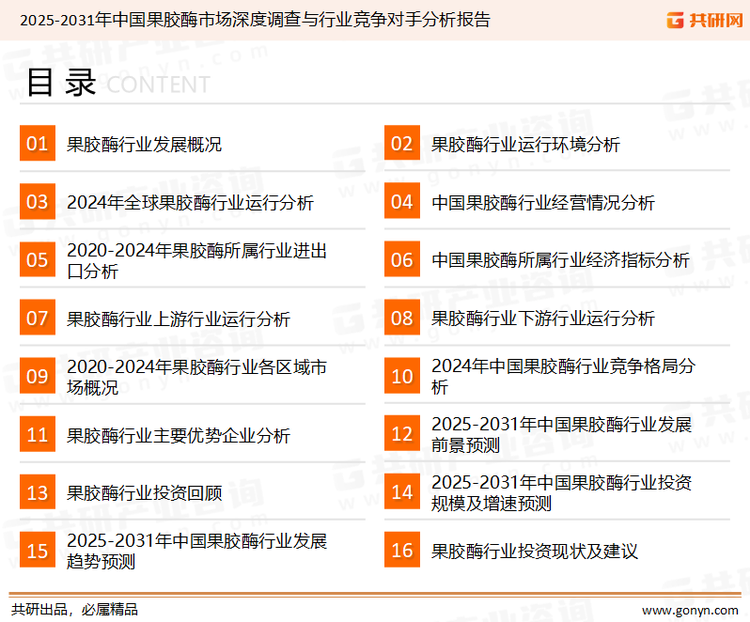Image resolution: width=750 pixels, height=622 pixels.
Task: Select chapter 2024年中国果胶酶行业竞争格局分析
Action: tap(563, 377)
